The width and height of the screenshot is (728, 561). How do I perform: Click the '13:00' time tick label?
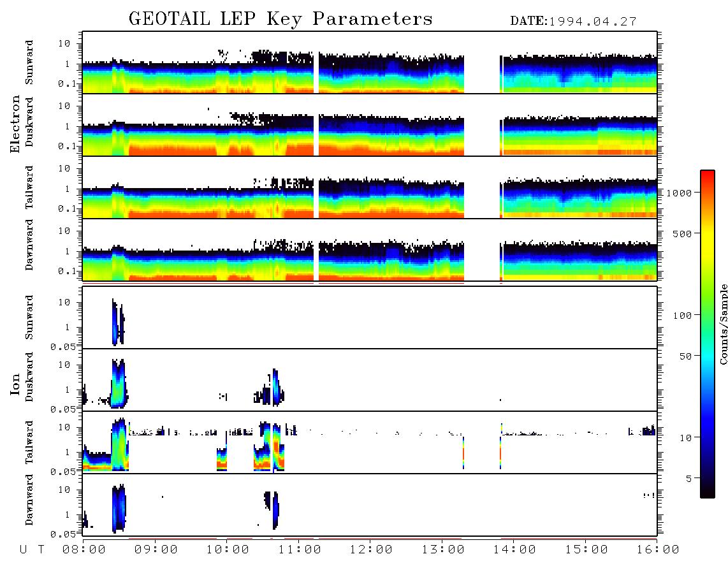click(443, 550)
